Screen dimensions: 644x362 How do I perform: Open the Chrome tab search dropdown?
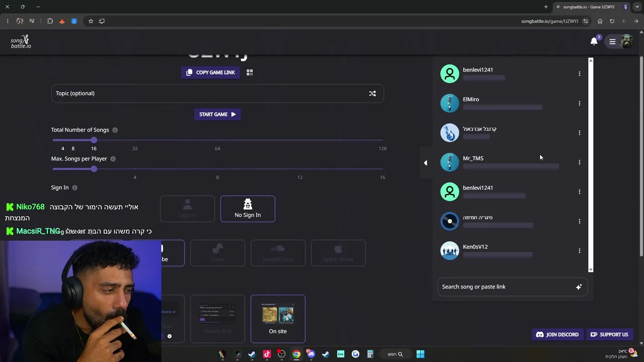tap(637, 7)
